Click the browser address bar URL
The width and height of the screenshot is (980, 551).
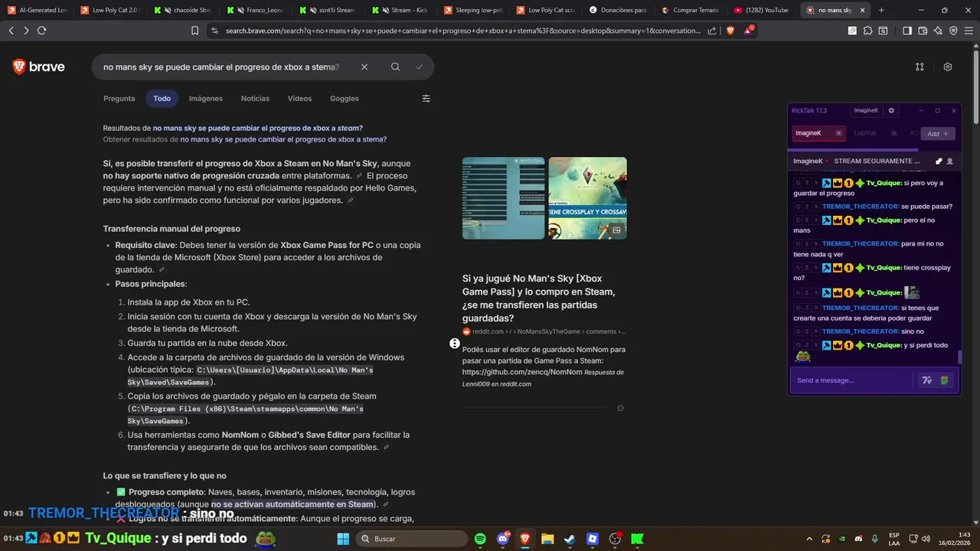click(463, 31)
